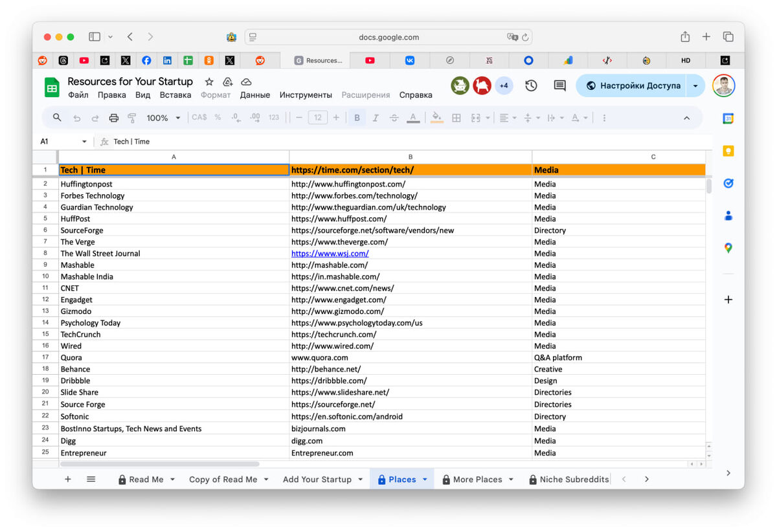The width and height of the screenshot is (777, 532).
Task: Open the Данные menu
Action: (255, 95)
